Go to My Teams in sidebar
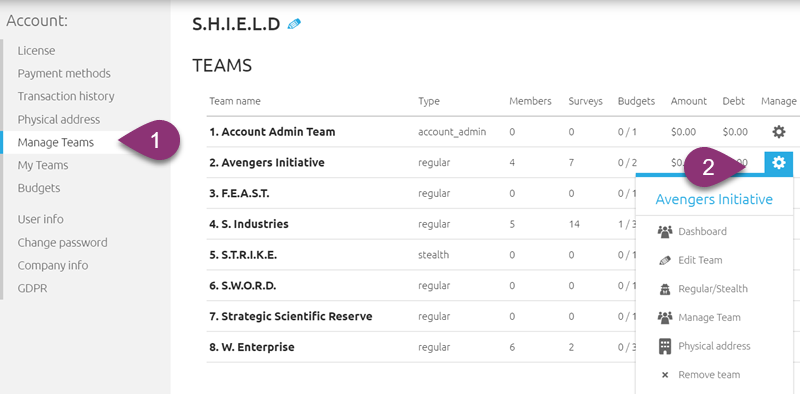 pos(43,165)
